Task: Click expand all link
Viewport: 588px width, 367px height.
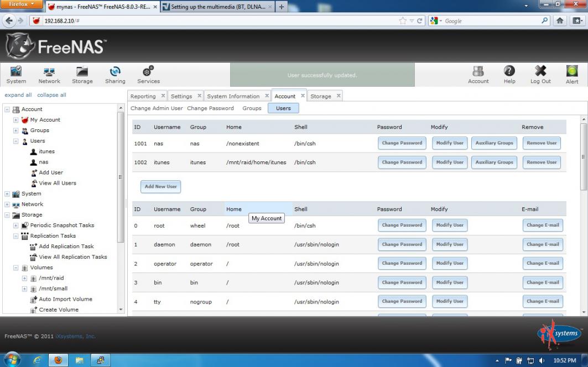Action: [18, 95]
